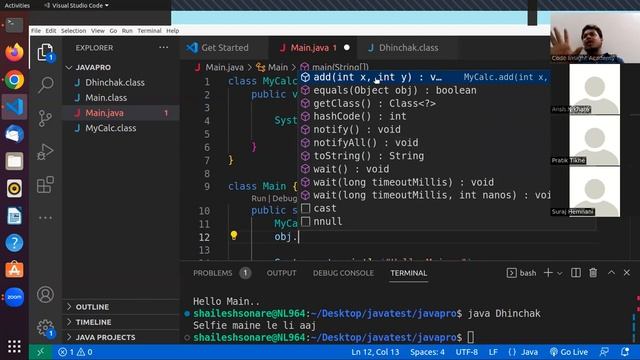
Task: Click Ln 12, Col 13 cursor position
Action: (x=375, y=352)
